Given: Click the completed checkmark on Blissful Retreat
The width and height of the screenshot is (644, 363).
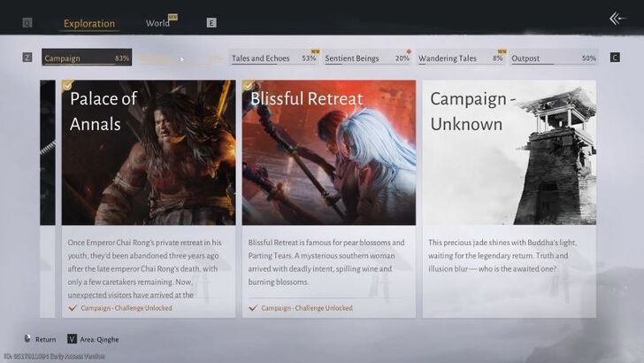Looking at the screenshot, I should pos(248,85).
